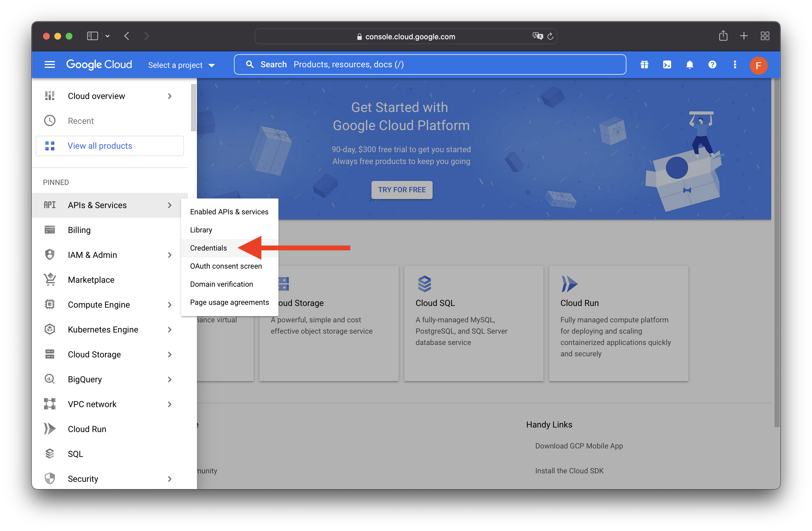Click the Safari translate icon in address bar
The image size is (812, 531).
click(537, 36)
